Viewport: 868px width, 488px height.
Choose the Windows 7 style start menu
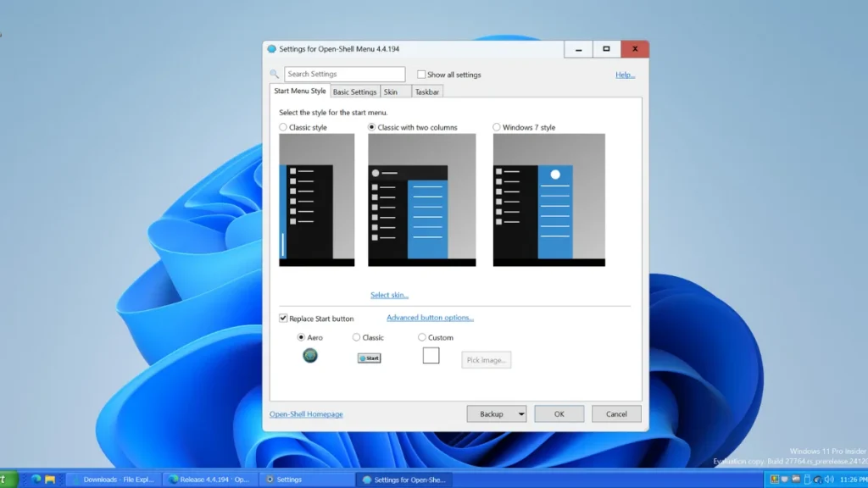tap(496, 126)
